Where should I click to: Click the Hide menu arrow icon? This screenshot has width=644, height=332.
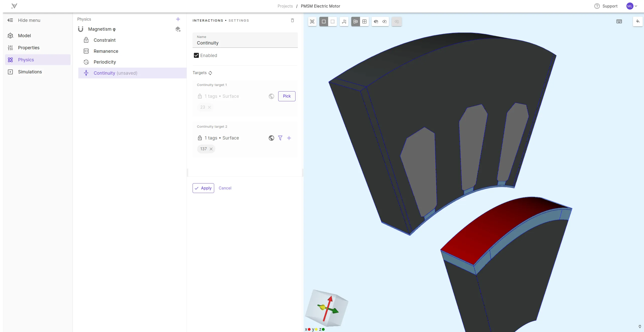click(10, 20)
